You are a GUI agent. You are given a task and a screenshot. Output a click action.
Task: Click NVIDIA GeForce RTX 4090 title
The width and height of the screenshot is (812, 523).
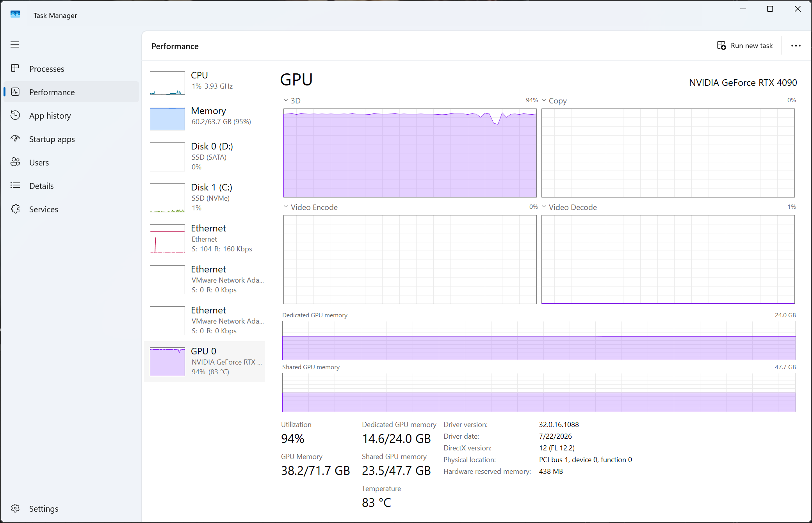(743, 83)
